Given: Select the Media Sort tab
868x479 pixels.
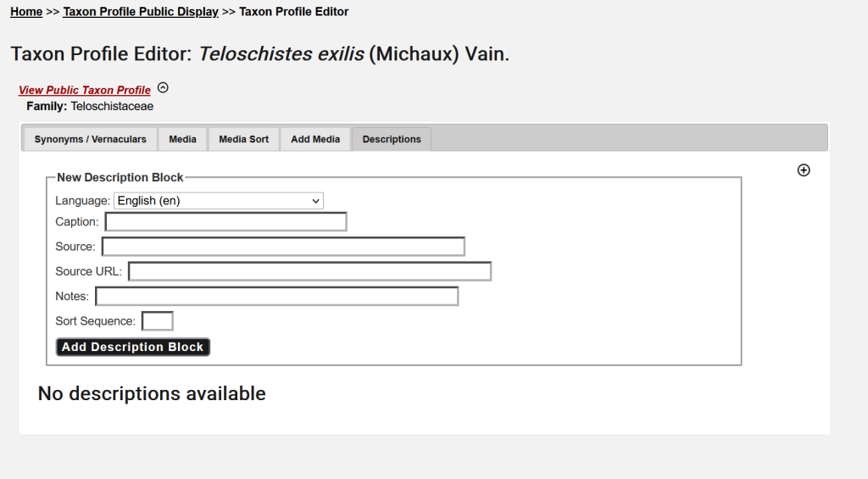Looking at the screenshot, I should (243, 139).
